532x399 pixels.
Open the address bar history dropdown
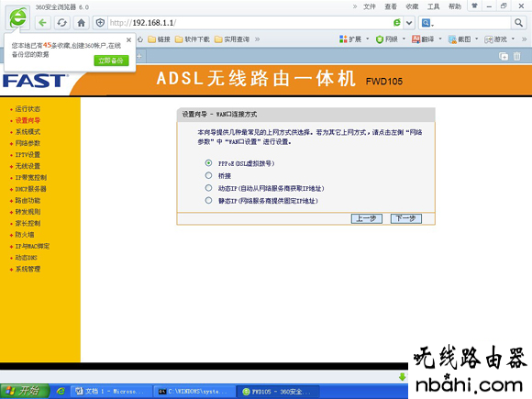[x=409, y=23]
